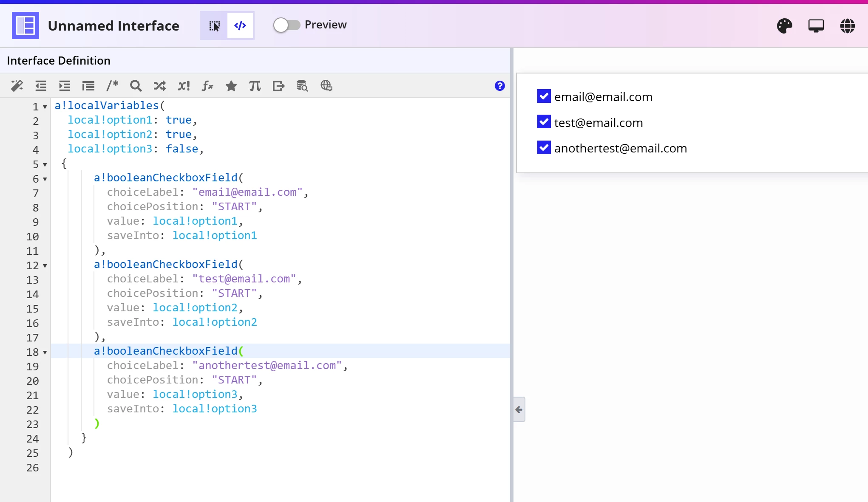Click the shuffle arrows toolbar icon
Viewport: 868px width, 502px height.
pyautogui.click(x=160, y=86)
